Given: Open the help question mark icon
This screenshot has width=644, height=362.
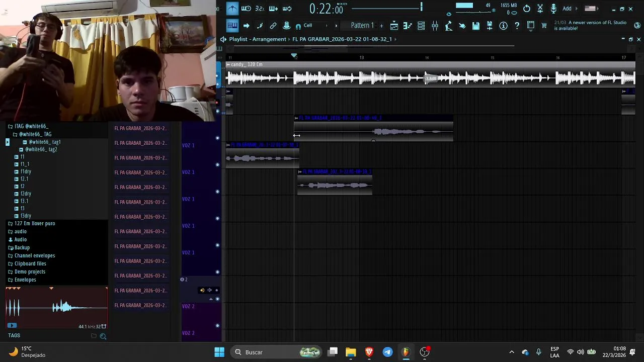Looking at the screenshot, I should (517, 26).
